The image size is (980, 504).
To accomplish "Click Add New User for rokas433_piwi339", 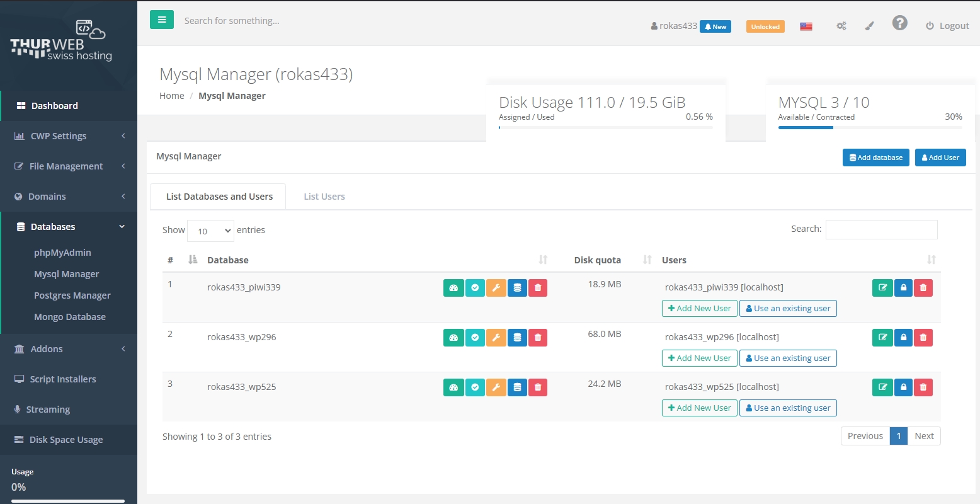I will (x=699, y=309).
